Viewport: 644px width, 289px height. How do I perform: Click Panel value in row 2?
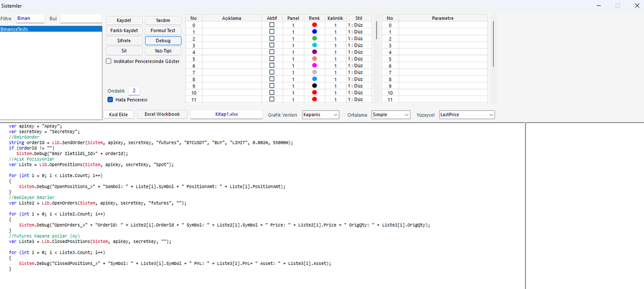(294, 39)
